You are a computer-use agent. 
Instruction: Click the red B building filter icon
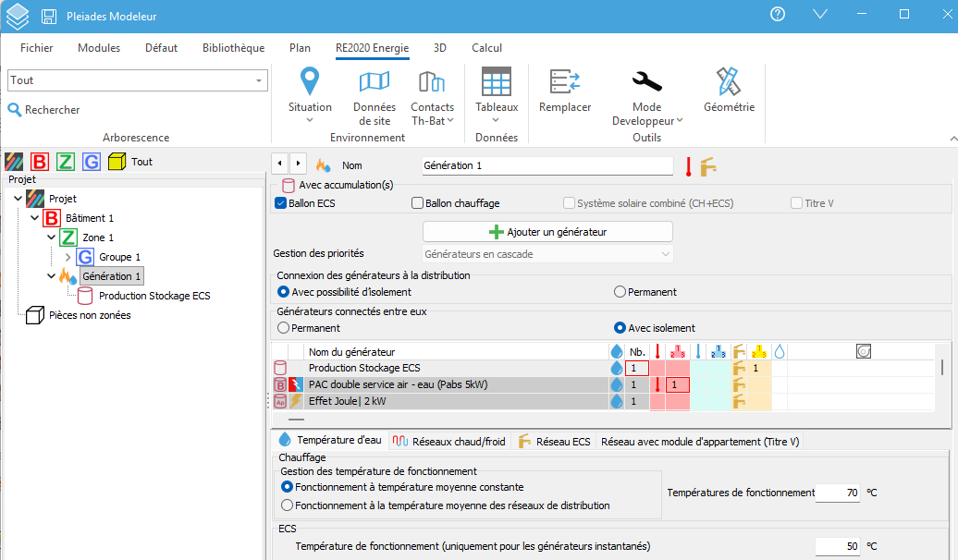click(x=40, y=162)
